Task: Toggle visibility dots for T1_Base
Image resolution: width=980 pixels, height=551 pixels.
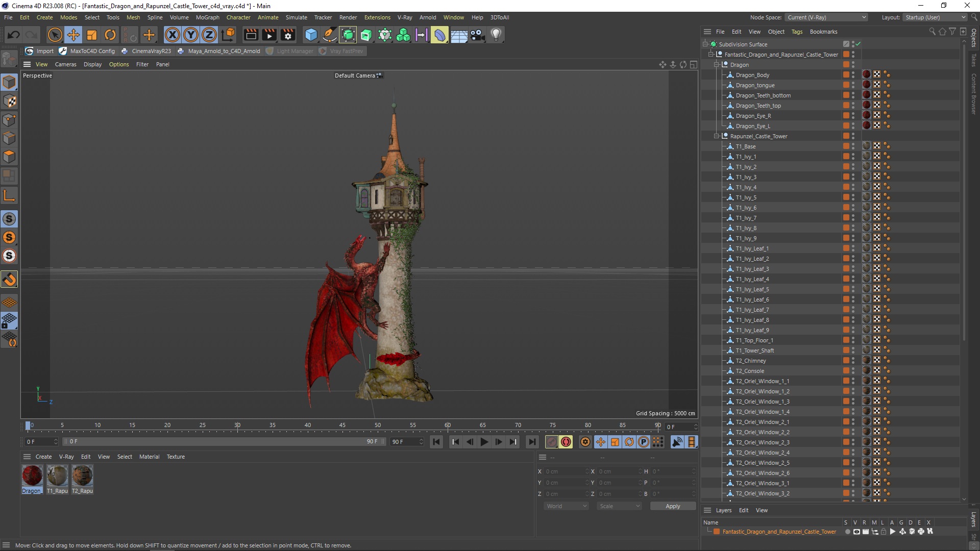Action: click(x=853, y=146)
